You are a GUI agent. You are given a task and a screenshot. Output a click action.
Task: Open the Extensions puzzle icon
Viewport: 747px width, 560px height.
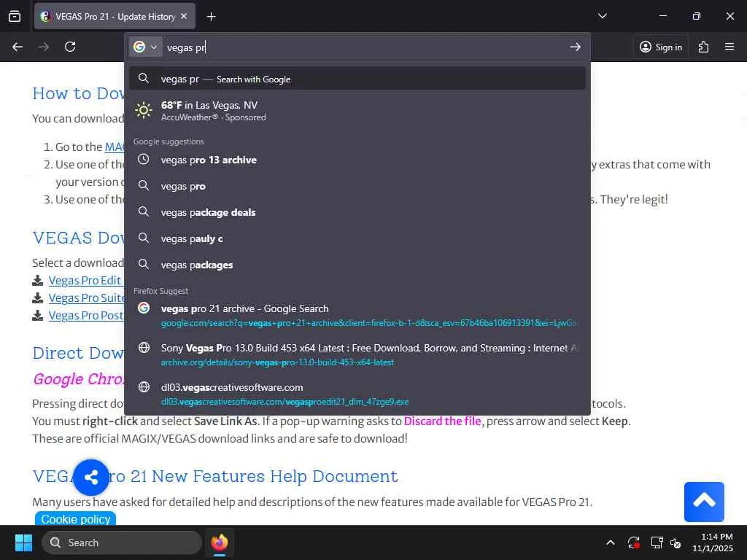pyautogui.click(x=703, y=47)
